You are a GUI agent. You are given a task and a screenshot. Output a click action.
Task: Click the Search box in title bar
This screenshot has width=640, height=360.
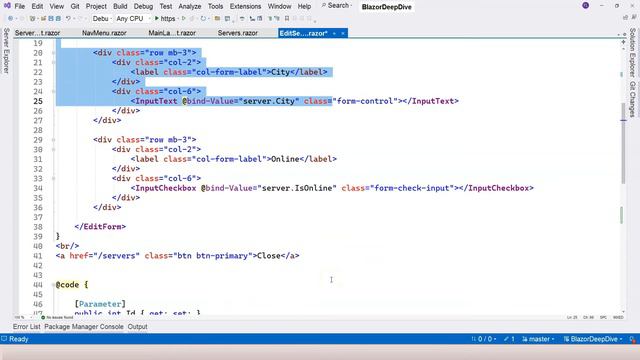coord(336,6)
